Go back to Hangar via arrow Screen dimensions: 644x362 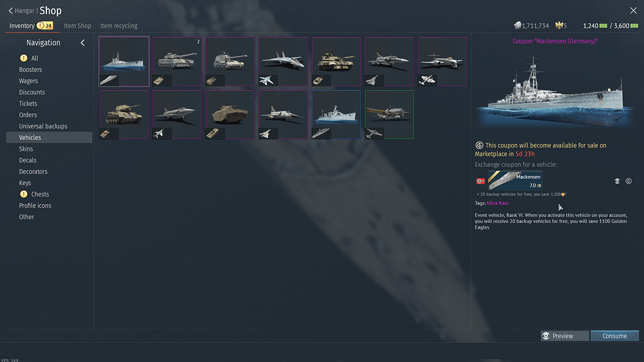click(x=11, y=11)
